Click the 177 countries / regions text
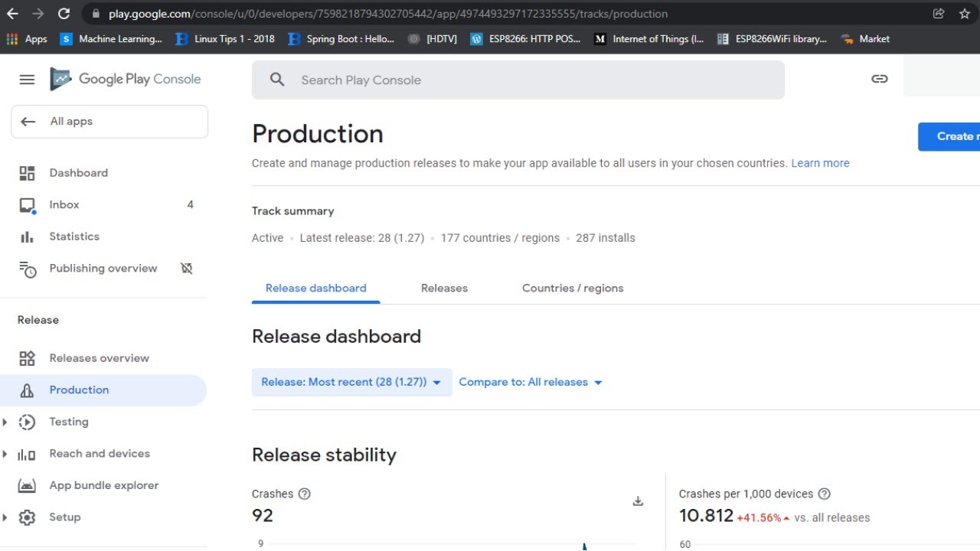The width and height of the screenshot is (980, 551). 500,238
